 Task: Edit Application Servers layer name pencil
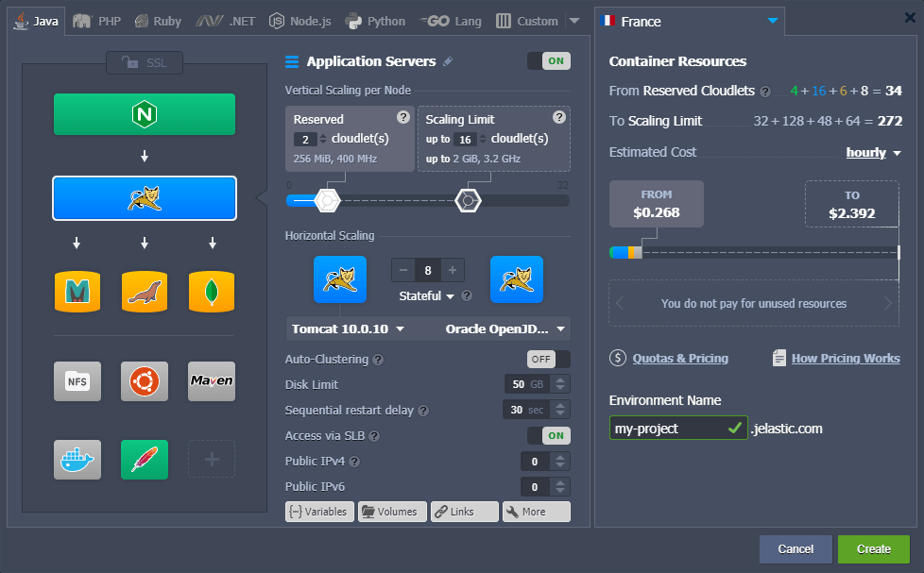448,61
